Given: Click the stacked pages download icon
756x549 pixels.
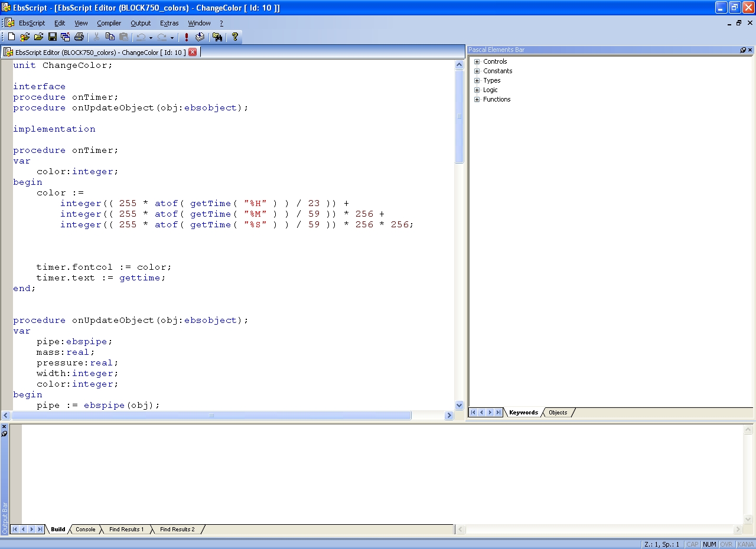Looking at the screenshot, I should [x=200, y=37].
